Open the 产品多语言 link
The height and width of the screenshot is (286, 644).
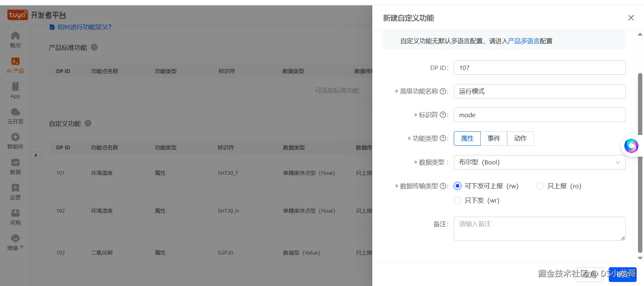click(524, 41)
